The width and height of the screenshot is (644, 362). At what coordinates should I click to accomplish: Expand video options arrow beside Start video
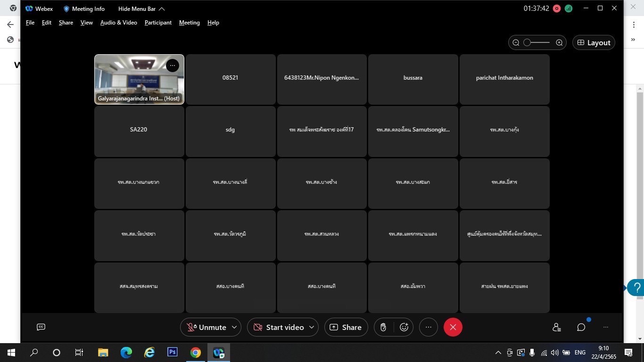pos(311,327)
